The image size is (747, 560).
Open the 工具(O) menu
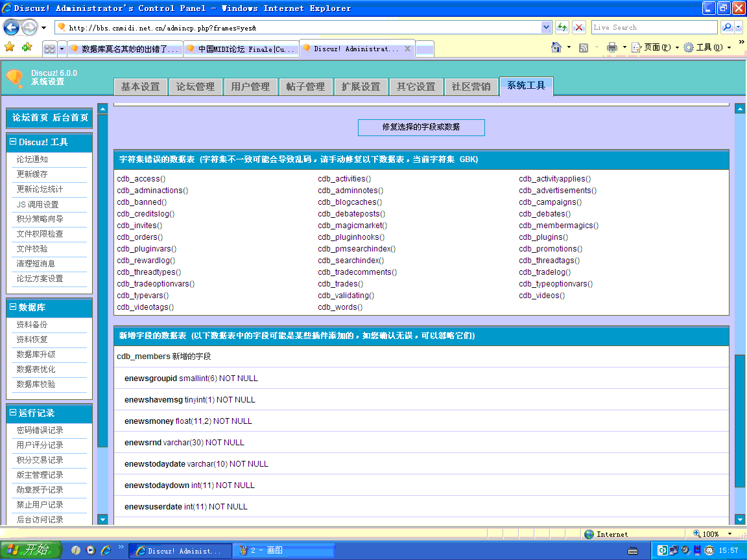point(707,47)
